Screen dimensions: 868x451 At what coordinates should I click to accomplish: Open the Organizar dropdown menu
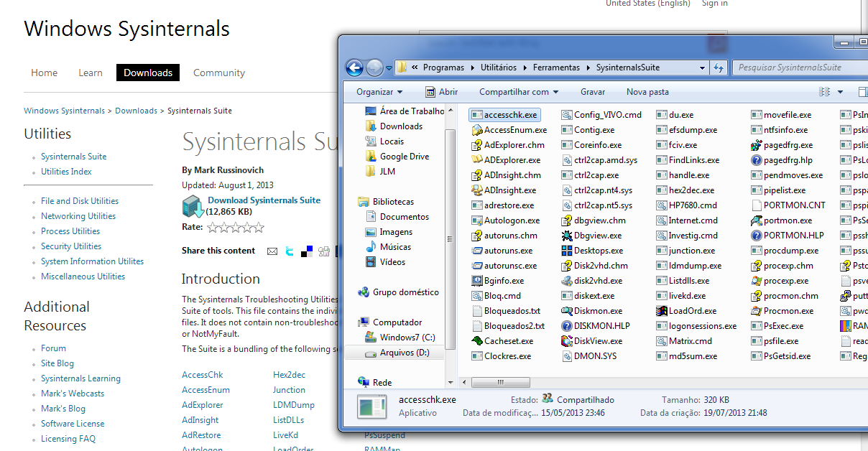(379, 92)
